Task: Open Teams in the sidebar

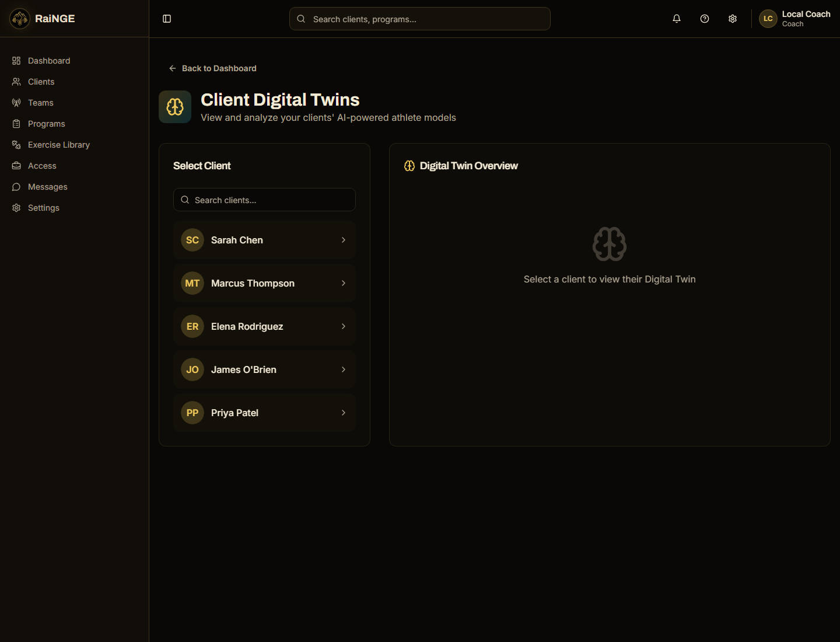Action: tap(41, 103)
